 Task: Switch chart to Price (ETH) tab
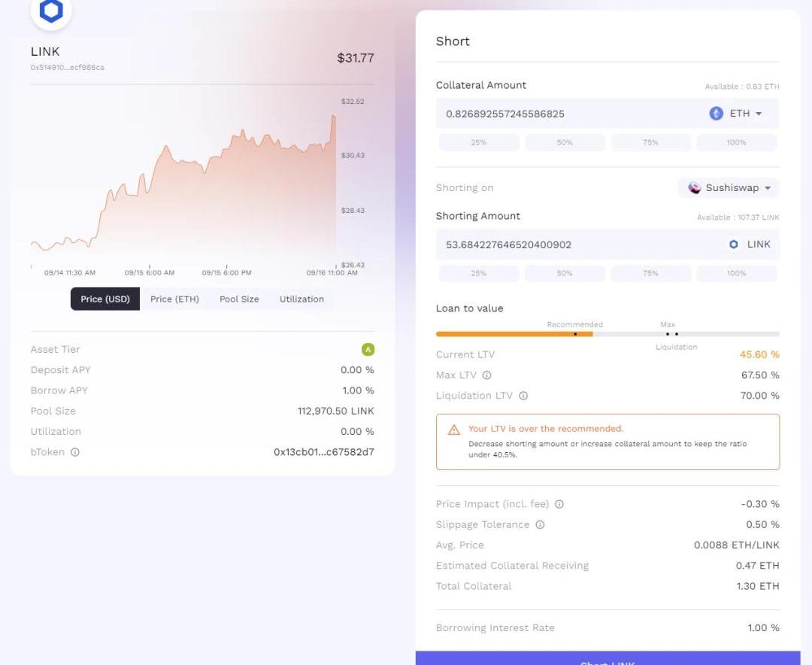(x=174, y=299)
